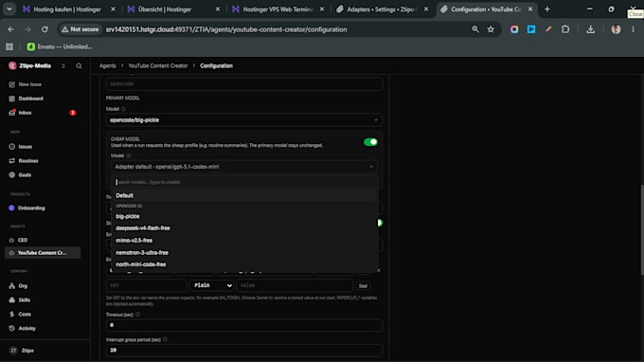This screenshot has width=644, height=362.
Task: Click the partially visible toggle beside dropdown list
Action: coord(381,223)
